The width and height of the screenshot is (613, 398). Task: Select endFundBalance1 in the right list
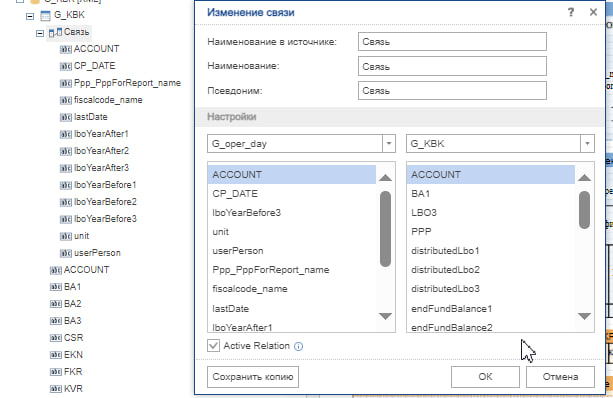tap(491, 309)
